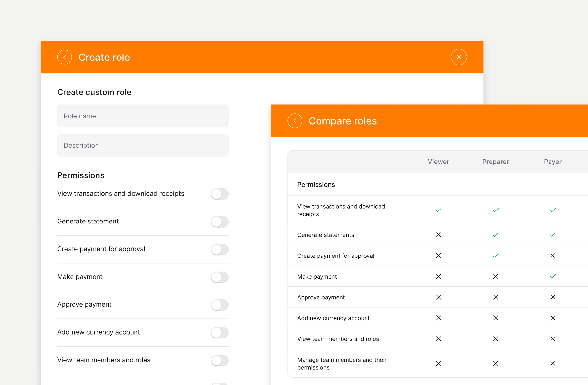Click the Role name input field

click(143, 116)
